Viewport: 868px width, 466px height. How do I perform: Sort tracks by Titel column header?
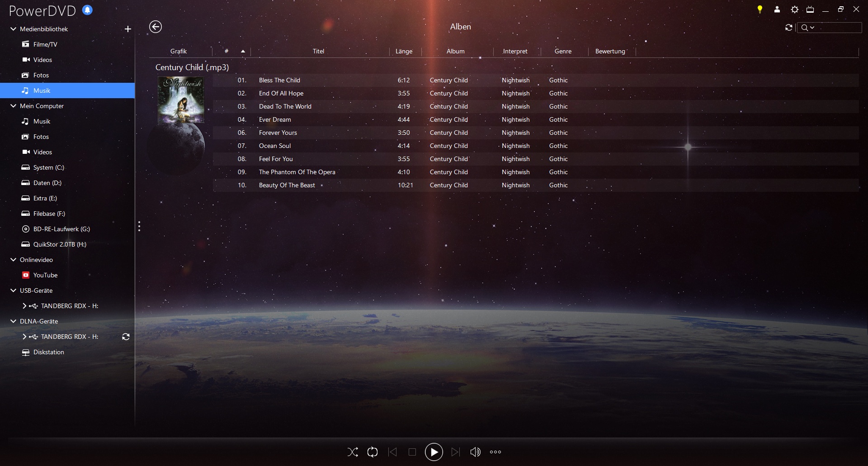pyautogui.click(x=318, y=51)
